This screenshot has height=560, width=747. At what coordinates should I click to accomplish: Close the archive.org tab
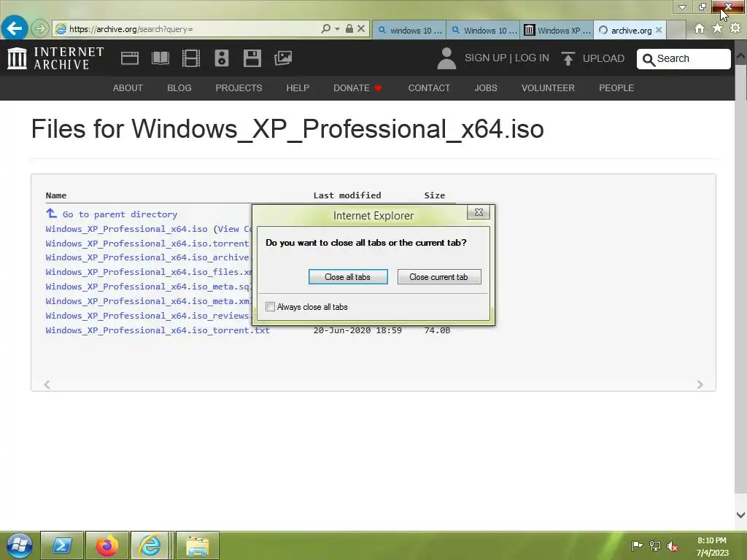pos(659,30)
